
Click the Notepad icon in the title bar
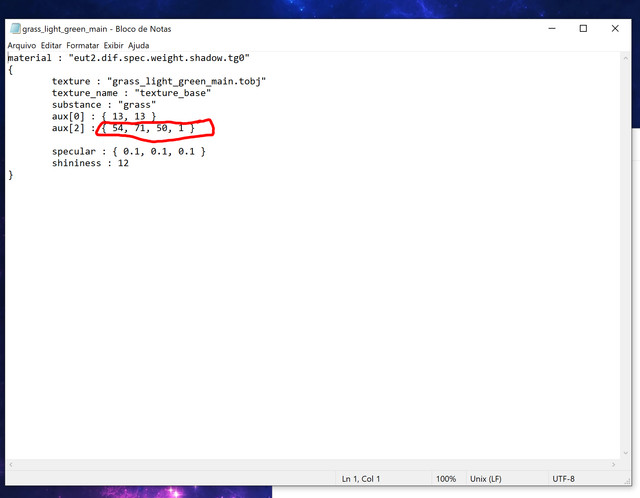[x=15, y=29]
